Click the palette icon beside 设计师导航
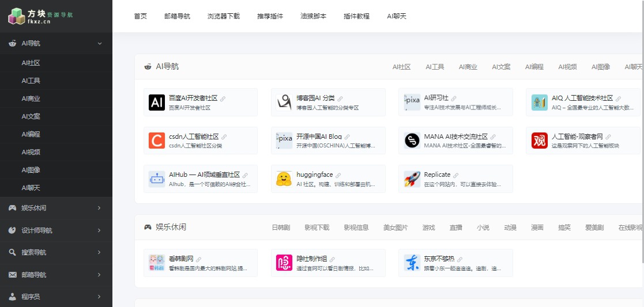Viewport: 644px width, 307px height. click(12, 230)
